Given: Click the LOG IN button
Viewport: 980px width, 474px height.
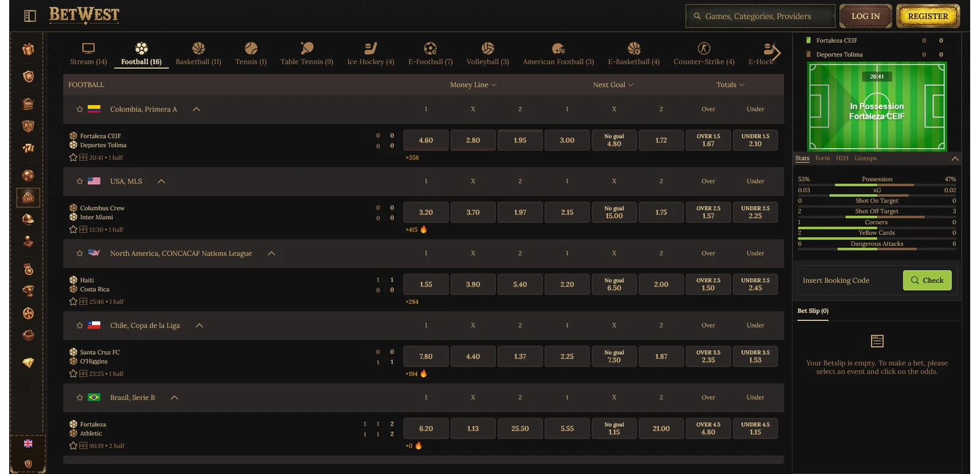Looking at the screenshot, I should pyautogui.click(x=865, y=17).
